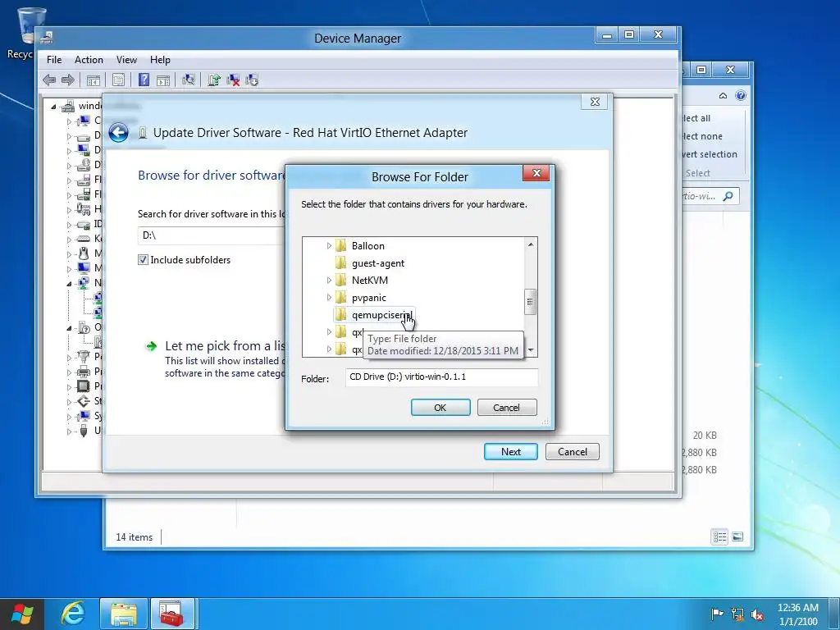
Task: Open the View menu in Device Manager
Action: (x=126, y=59)
